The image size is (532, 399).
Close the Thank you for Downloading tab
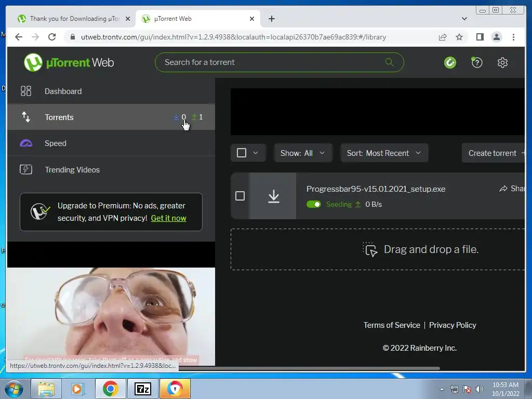point(128,19)
